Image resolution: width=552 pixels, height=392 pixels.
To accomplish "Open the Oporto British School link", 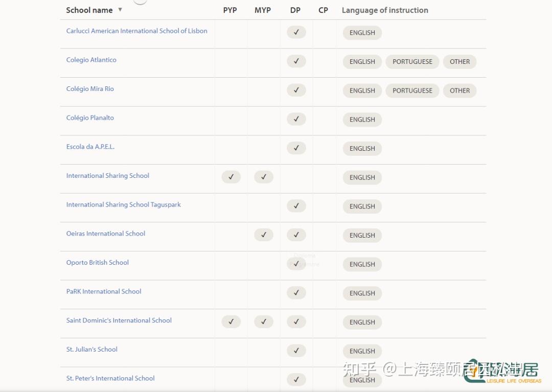I will [x=97, y=262].
